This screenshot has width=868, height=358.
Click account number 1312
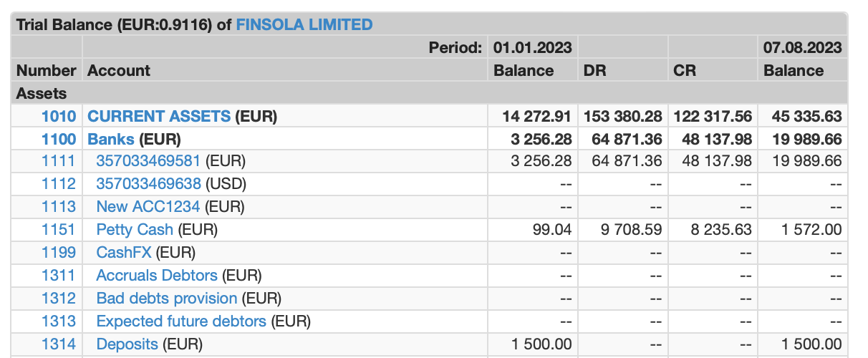(x=59, y=299)
